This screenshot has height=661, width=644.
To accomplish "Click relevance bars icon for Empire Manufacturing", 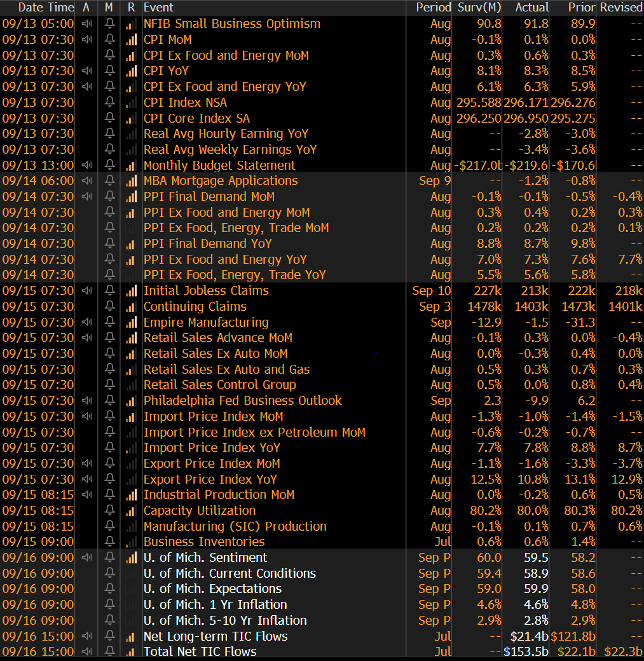I will point(131,322).
